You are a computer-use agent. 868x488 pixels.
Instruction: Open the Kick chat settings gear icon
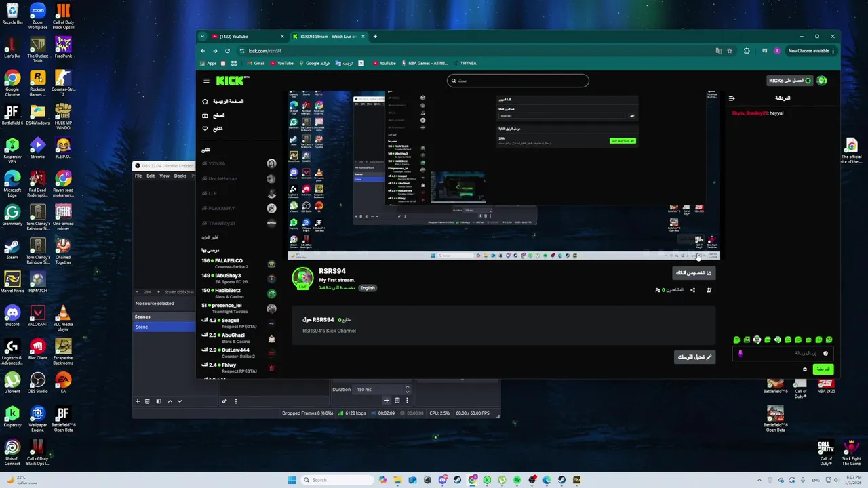[x=805, y=369]
